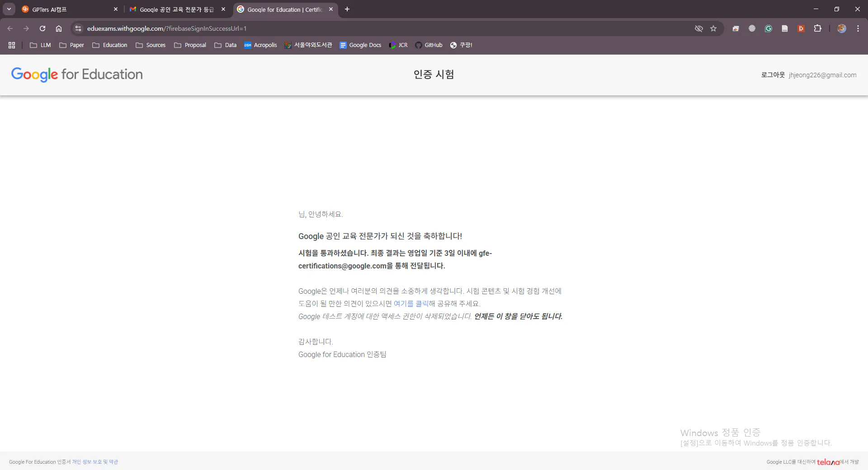Click the browser profile avatar
This screenshot has width=868, height=470.
pos(841,28)
